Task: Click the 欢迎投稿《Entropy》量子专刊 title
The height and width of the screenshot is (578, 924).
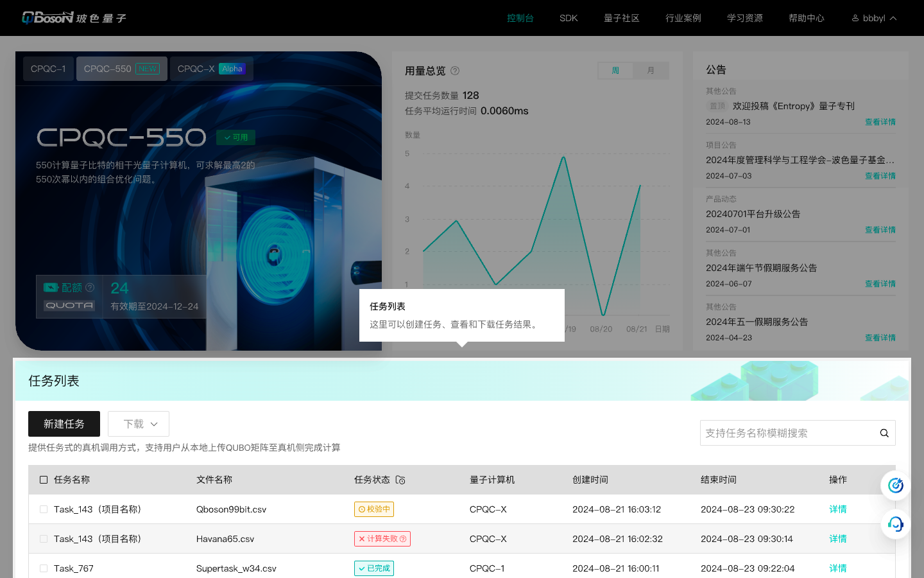Action: [x=794, y=106]
